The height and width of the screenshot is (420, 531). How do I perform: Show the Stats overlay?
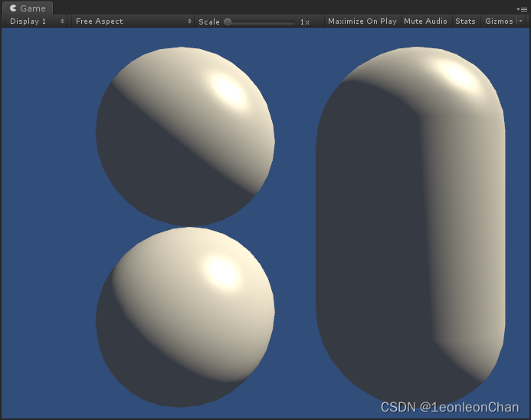(x=465, y=21)
